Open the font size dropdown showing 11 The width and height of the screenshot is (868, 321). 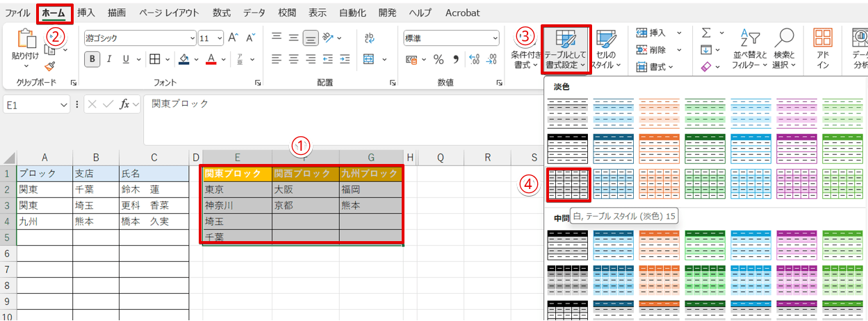tap(220, 38)
